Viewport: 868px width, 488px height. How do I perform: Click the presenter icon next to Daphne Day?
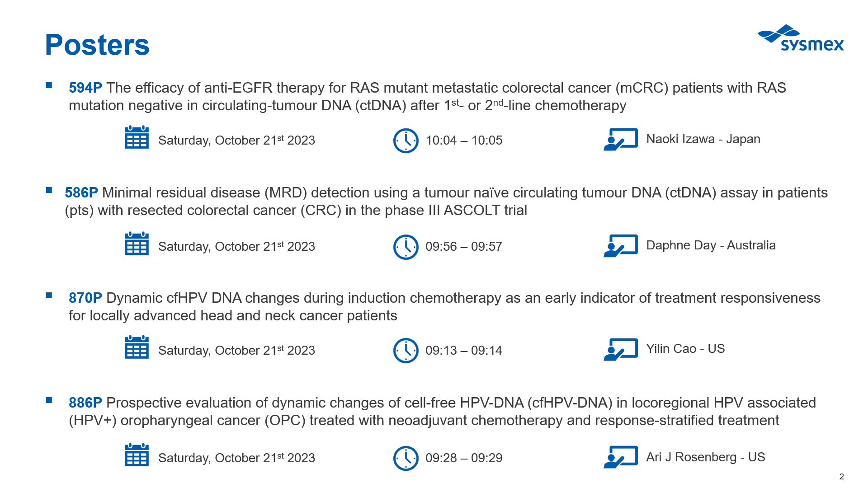tap(621, 245)
